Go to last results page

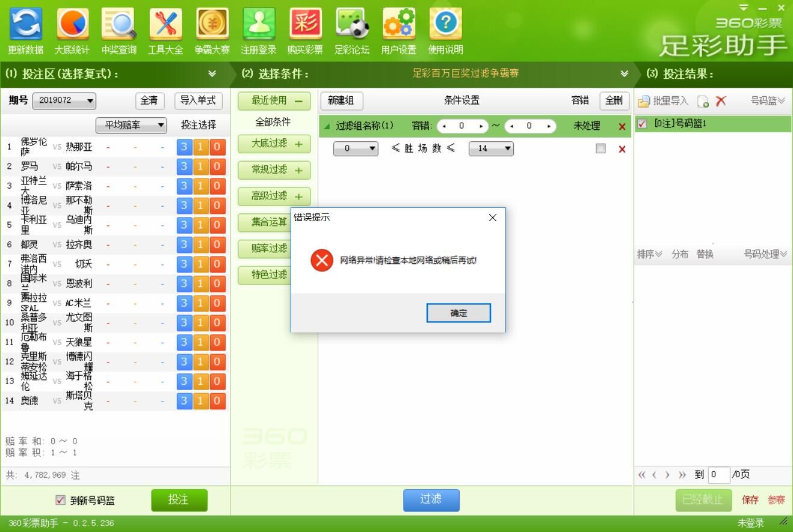pos(682,474)
